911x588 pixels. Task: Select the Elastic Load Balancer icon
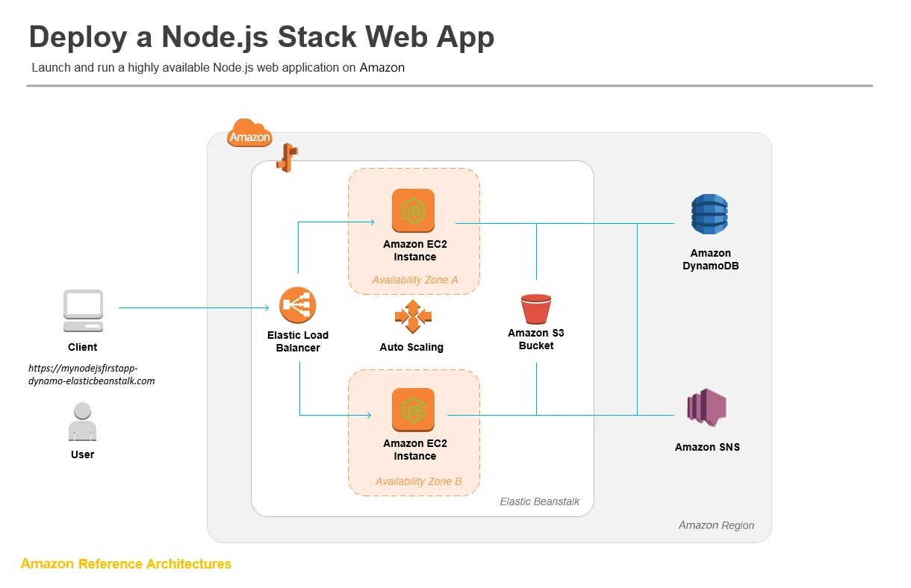298,307
